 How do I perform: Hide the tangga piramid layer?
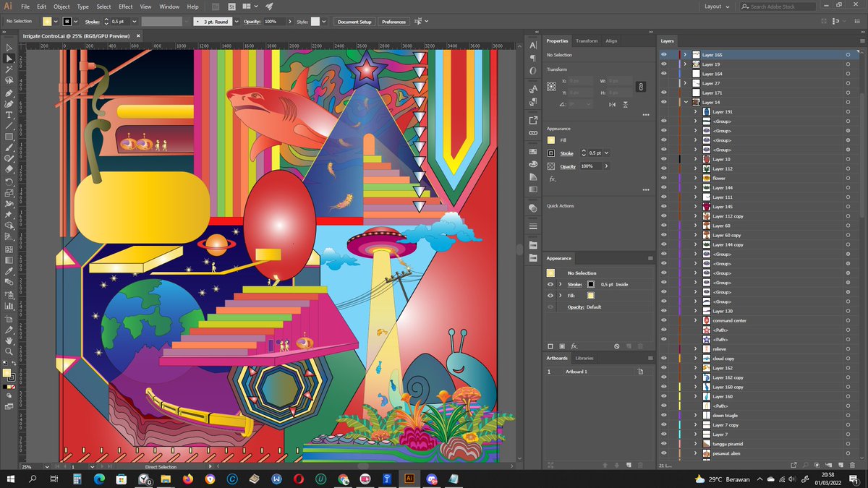coord(663,444)
